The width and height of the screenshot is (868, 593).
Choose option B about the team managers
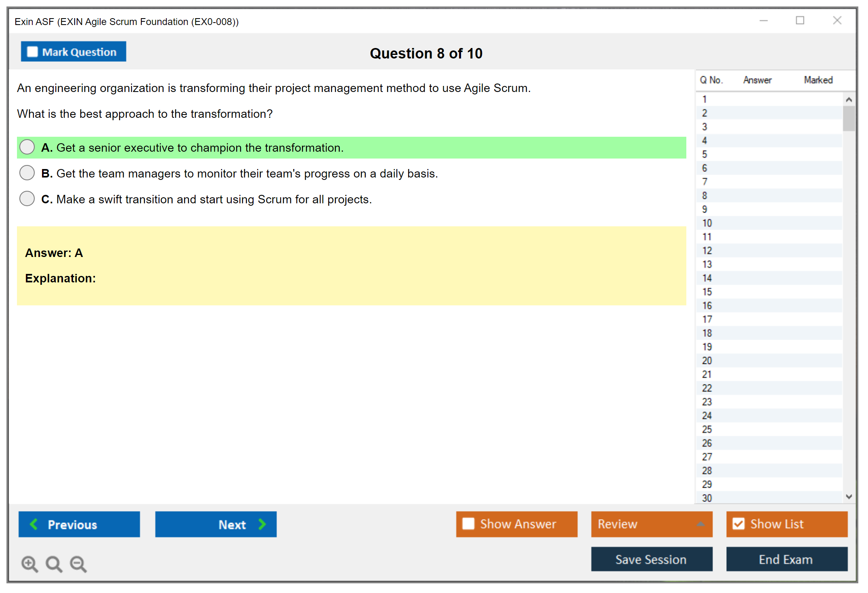[27, 173]
